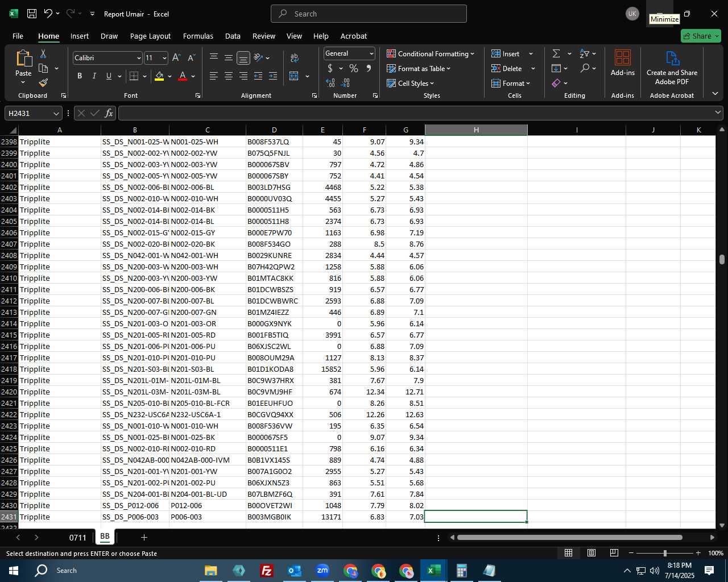728x582 pixels.
Task: Set middle vertical alignment
Action: 229,58
